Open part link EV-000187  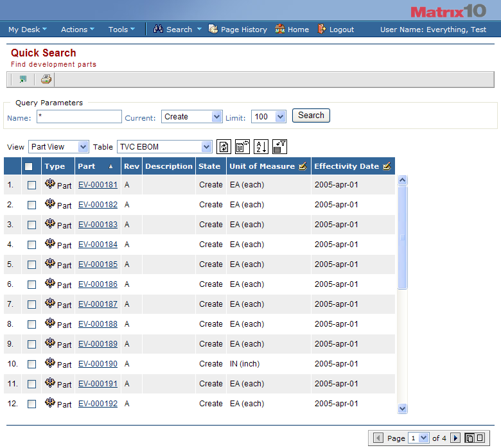pyautogui.click(x=98, y=304)
